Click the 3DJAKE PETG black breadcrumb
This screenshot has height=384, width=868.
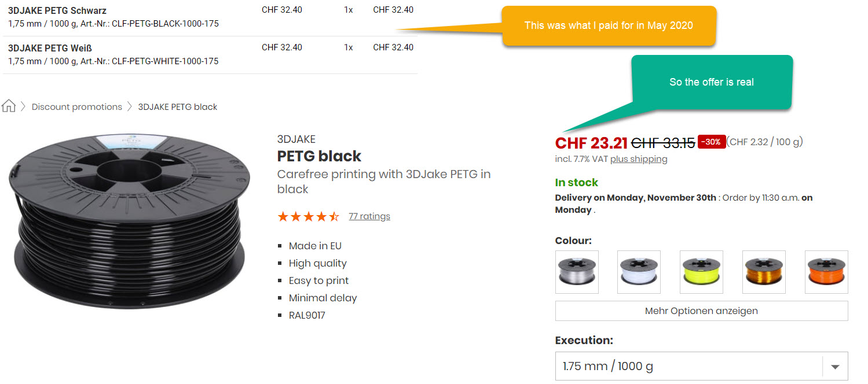pos(177,107)
